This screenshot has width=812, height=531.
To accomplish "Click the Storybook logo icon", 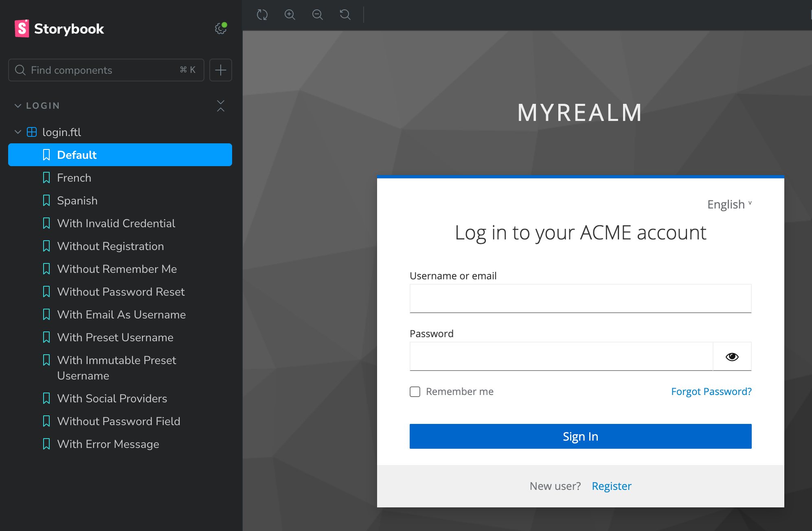I will point(22,29).
